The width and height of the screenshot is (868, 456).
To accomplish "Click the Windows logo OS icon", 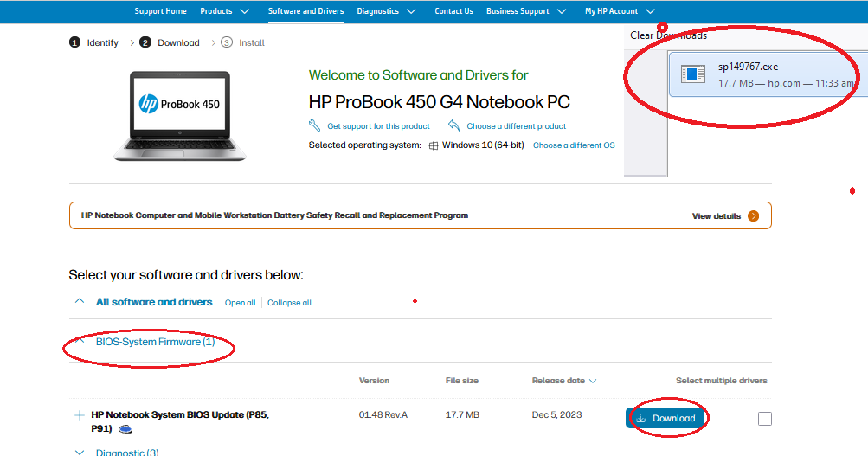I will point(434,145).
